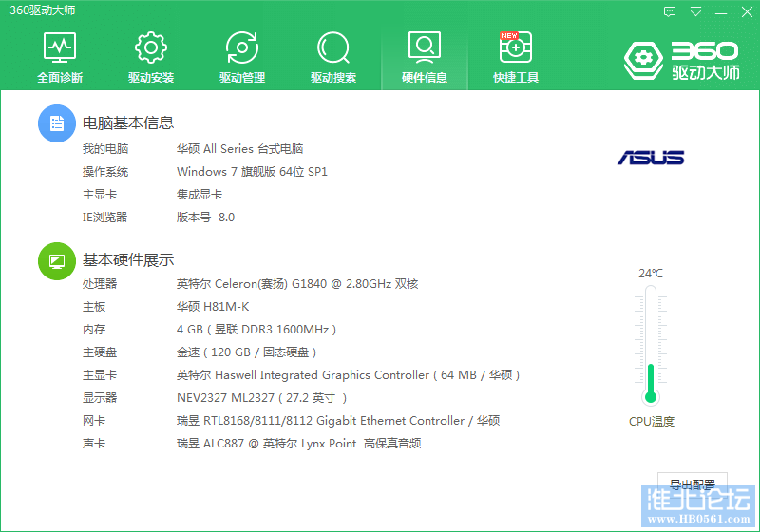760x532 pixels.
Task: Click the 金速 120 GB 固态硬盘 entry
Action: coord(247,352)
